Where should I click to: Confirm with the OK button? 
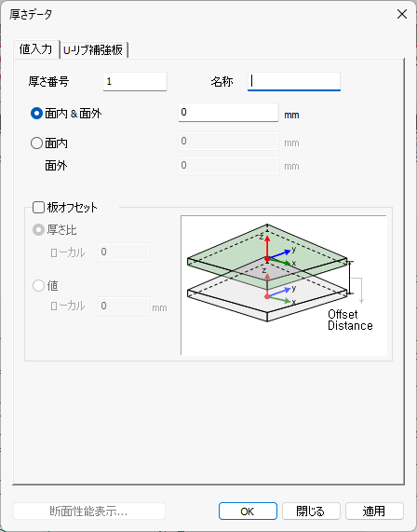tap(248, 511)
